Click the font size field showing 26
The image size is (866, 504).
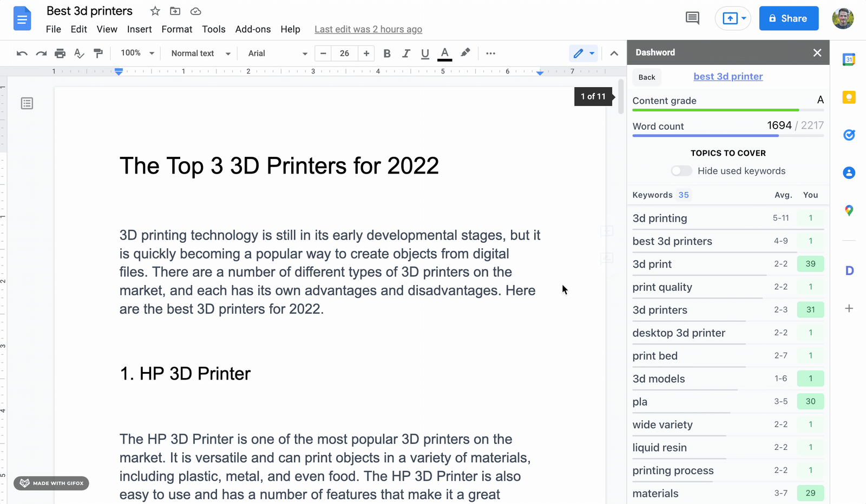(x=344, y=53)
